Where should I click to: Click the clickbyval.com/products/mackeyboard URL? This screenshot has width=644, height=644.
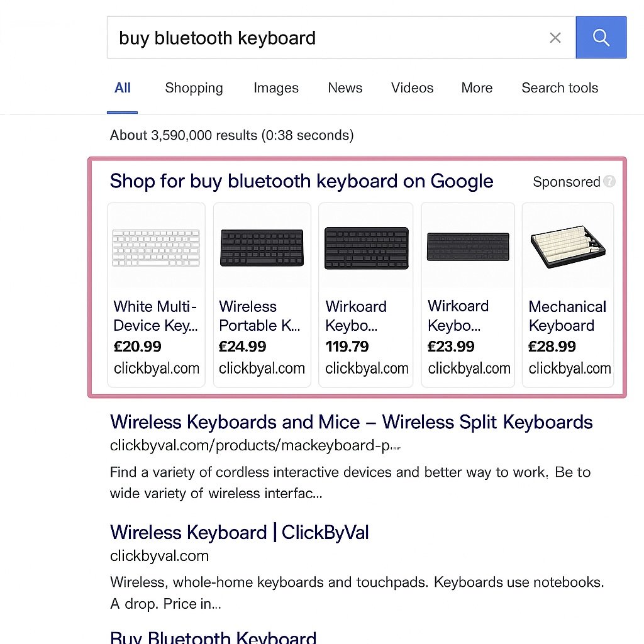point(255,446)
